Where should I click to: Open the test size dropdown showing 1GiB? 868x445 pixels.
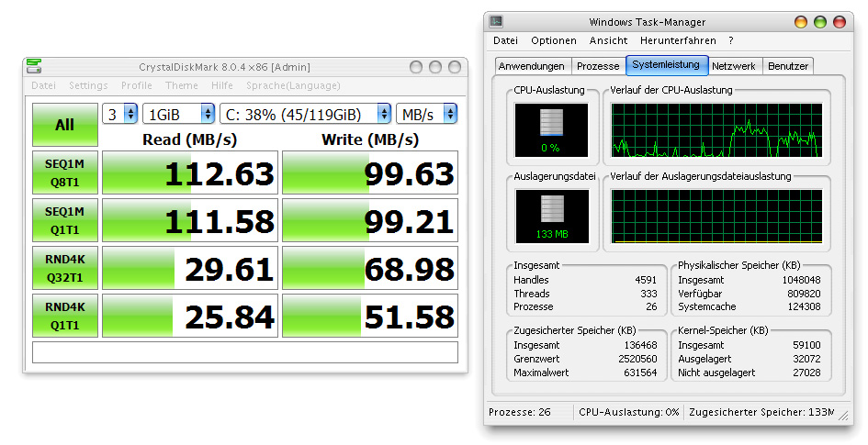pos(179,114)
